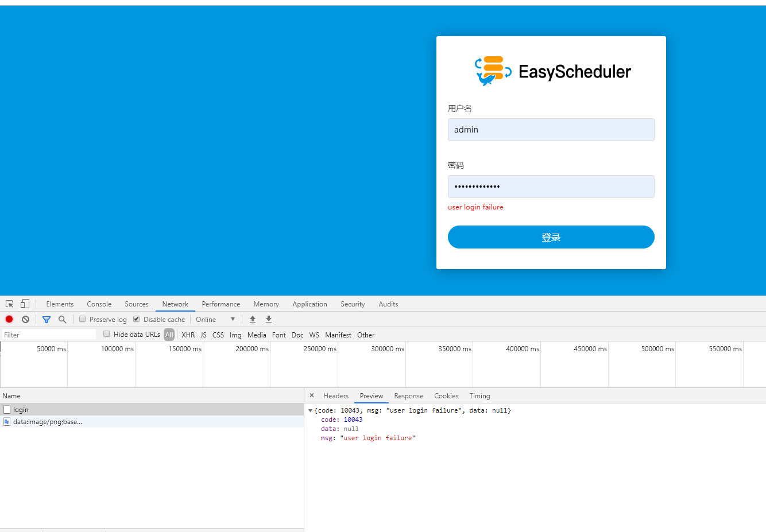766x532 pixels.
Task: Go to the Performance tab
Action: point(221,304)
